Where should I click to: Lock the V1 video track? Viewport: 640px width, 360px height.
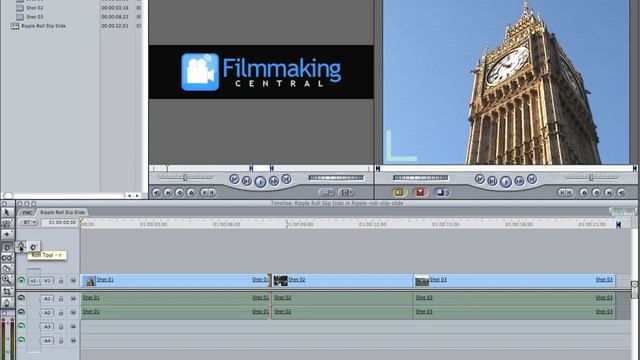[61, 281]
